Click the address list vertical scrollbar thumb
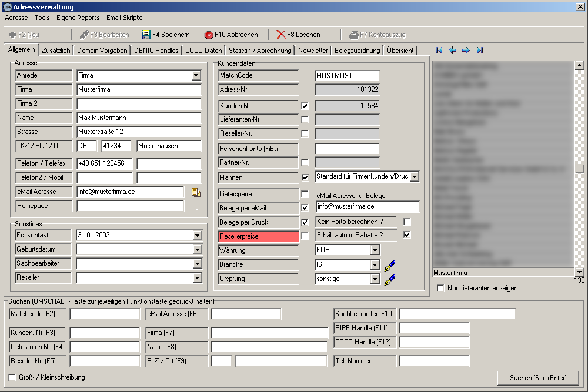 click(x=579, y=168)
